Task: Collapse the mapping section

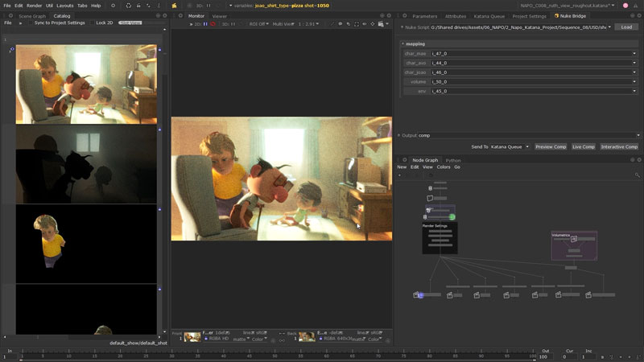Action: 403,44
